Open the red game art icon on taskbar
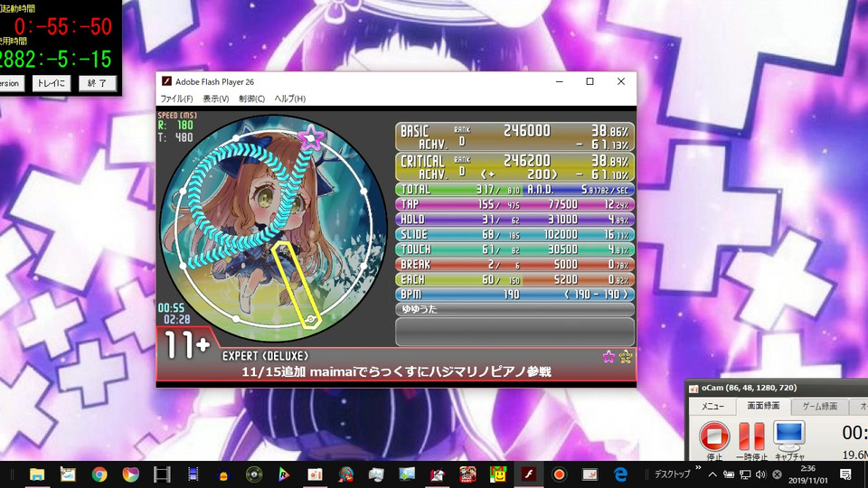 [467, 474]
